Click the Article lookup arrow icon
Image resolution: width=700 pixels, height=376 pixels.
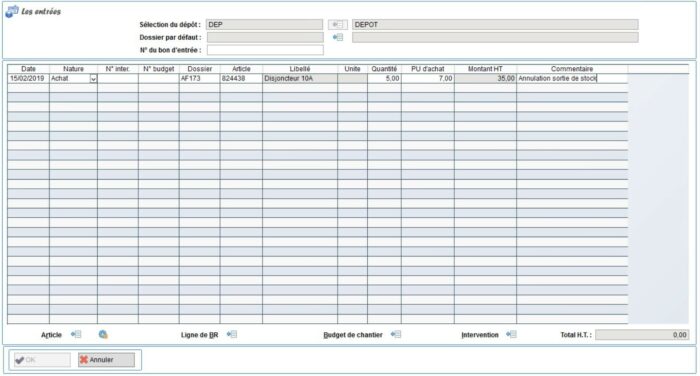click(76, 334)
